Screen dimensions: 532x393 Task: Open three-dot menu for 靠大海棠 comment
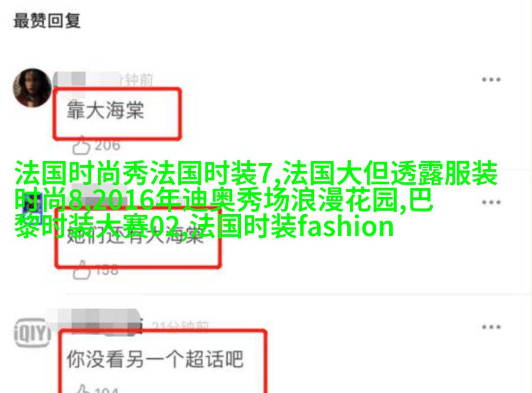click(x=491, y=80)
